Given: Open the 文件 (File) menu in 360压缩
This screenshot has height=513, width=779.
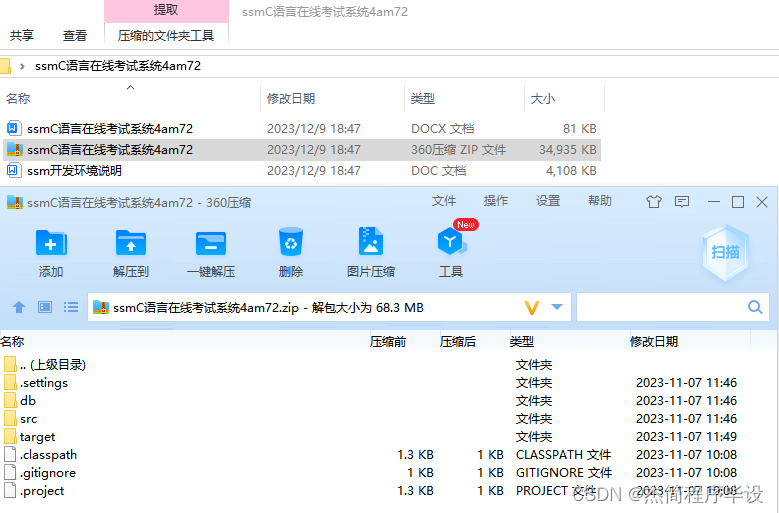Looking at the screenshot, I should coord(444,201).
